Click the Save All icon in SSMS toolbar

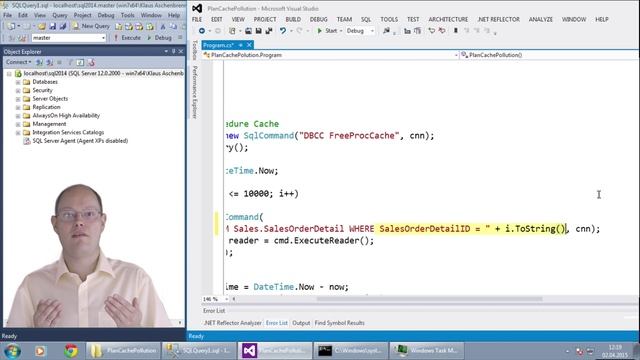tap(62, 26)
